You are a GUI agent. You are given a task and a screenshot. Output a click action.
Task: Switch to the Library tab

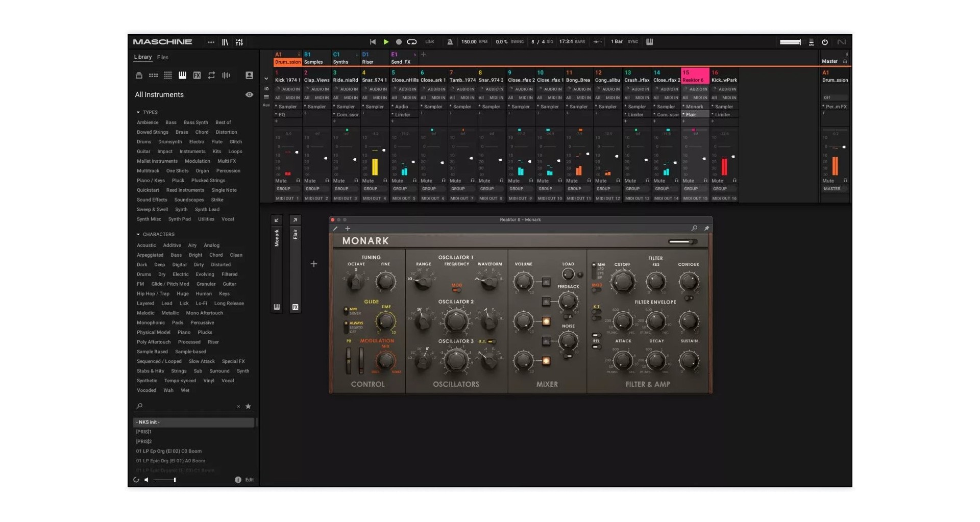point(143,57)
